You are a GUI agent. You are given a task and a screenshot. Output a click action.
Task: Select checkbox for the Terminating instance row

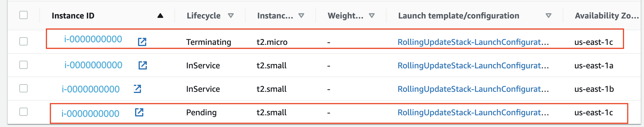23,41
